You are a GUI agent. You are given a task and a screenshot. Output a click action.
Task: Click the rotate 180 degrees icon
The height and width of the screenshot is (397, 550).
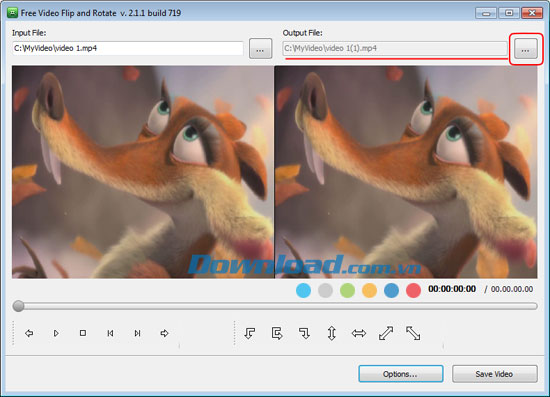tap(277, 333)
